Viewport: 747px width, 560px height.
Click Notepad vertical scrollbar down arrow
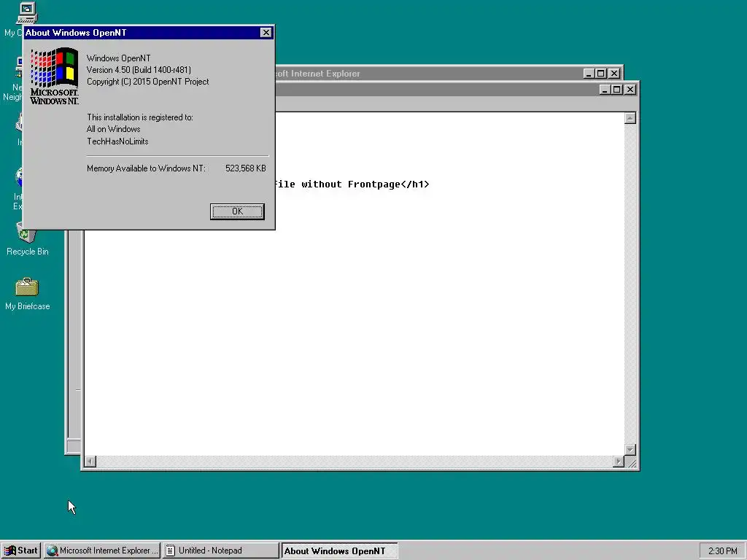click(630, 450)
